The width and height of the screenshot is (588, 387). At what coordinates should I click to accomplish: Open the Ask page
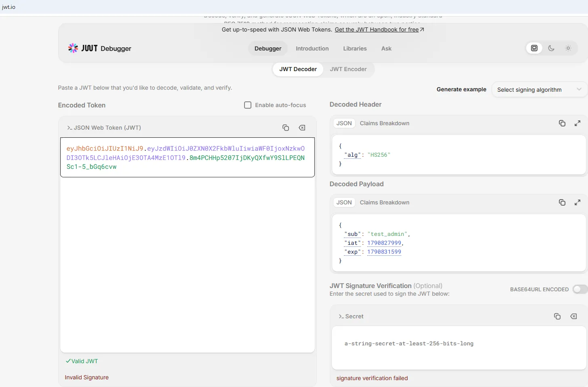pyautogui.click(x=386, y=48)
